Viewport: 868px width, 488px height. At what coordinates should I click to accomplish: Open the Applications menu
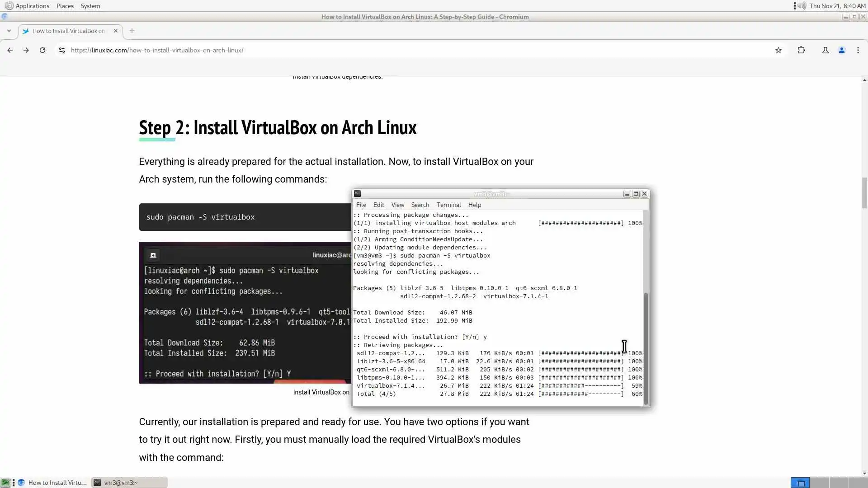point(32,6)
